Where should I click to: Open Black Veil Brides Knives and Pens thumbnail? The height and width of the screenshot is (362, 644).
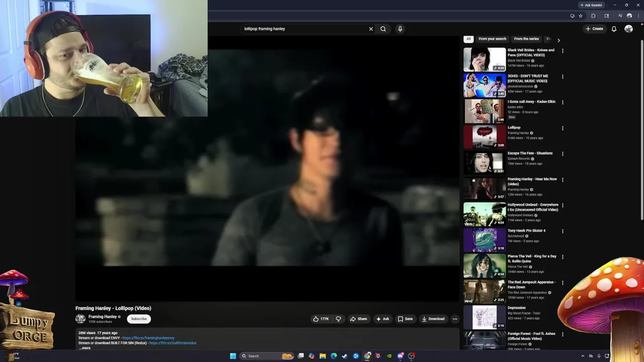coord(485,59)
